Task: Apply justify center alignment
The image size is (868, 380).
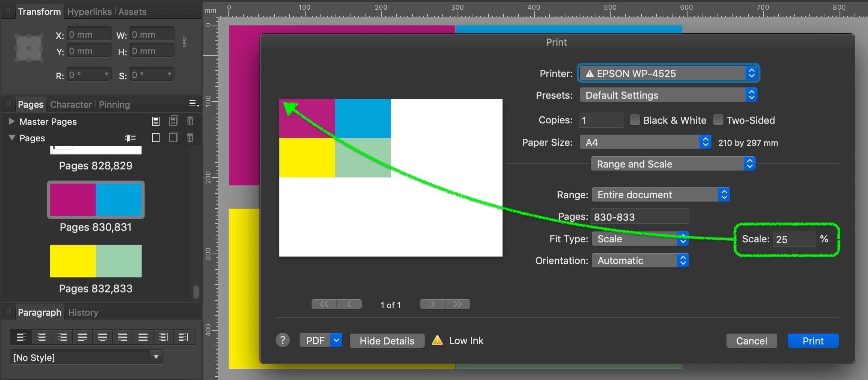Action: (x=103, y=337)
